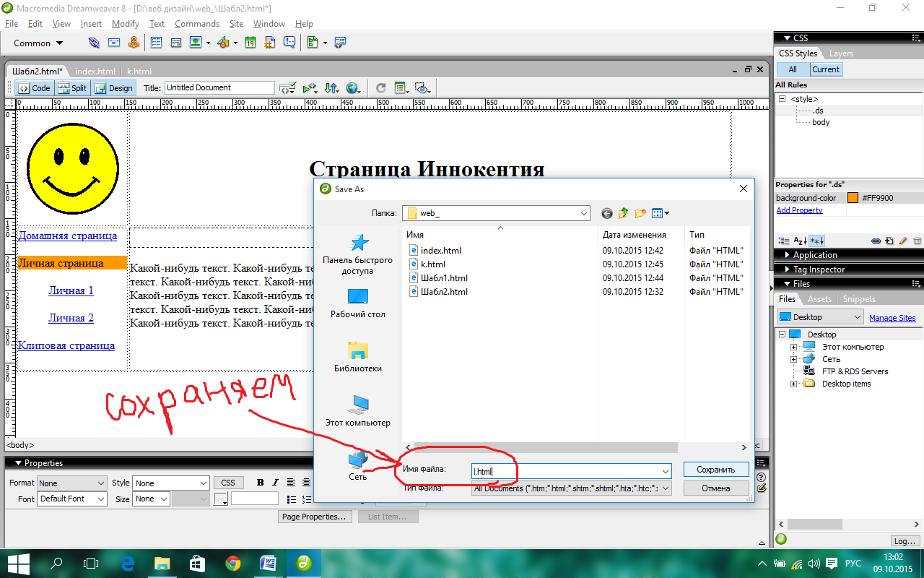Show category view in CSS properties

point(783,241)
